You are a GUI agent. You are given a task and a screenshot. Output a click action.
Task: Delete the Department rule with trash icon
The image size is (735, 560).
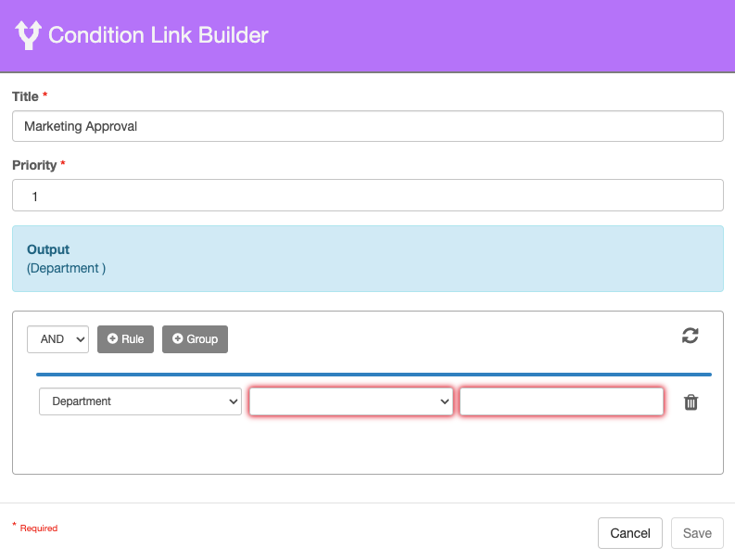tap(691, 402)
